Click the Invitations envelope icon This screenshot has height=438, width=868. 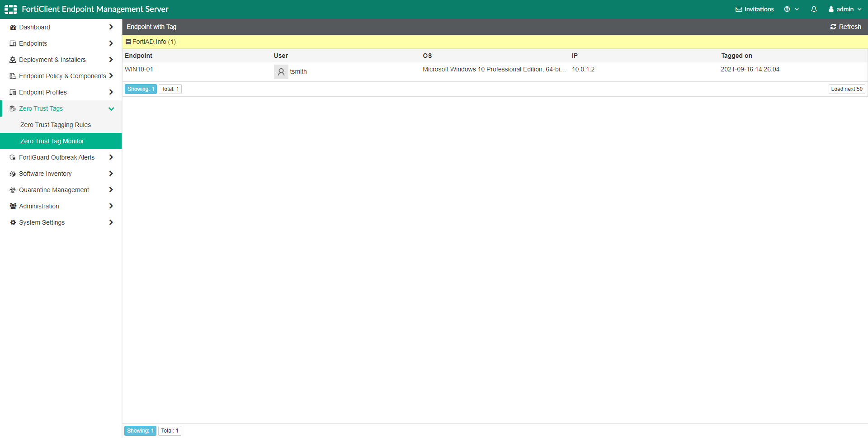tap(739, 9)
